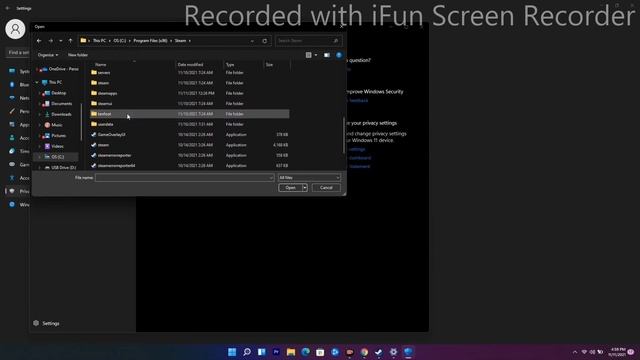
Task: Select the steamui folder
Action: 190,103
